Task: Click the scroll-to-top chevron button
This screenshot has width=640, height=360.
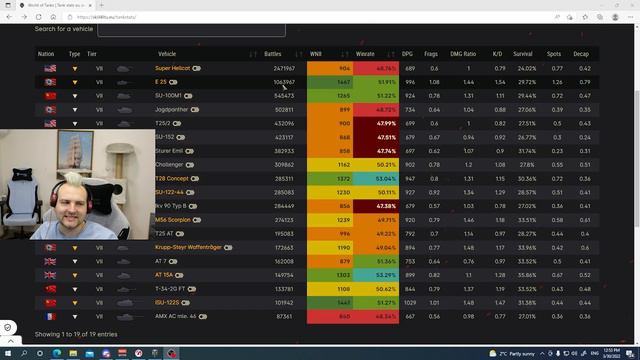Action: point(11,341)
